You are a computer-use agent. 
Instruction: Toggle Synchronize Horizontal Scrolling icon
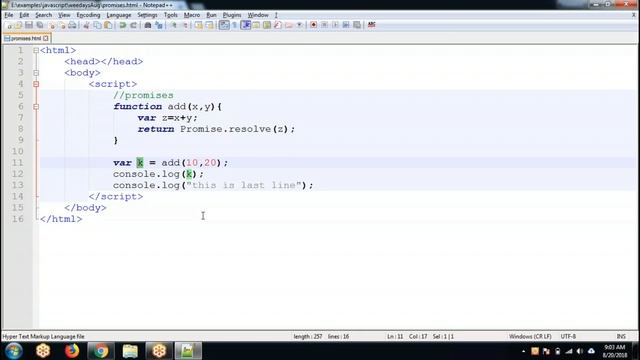[209, 25]
